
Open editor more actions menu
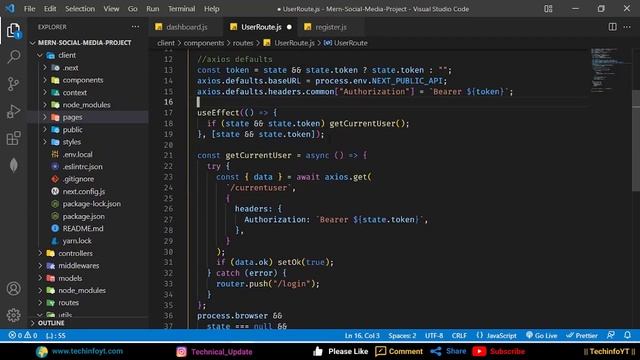point(627,27)
